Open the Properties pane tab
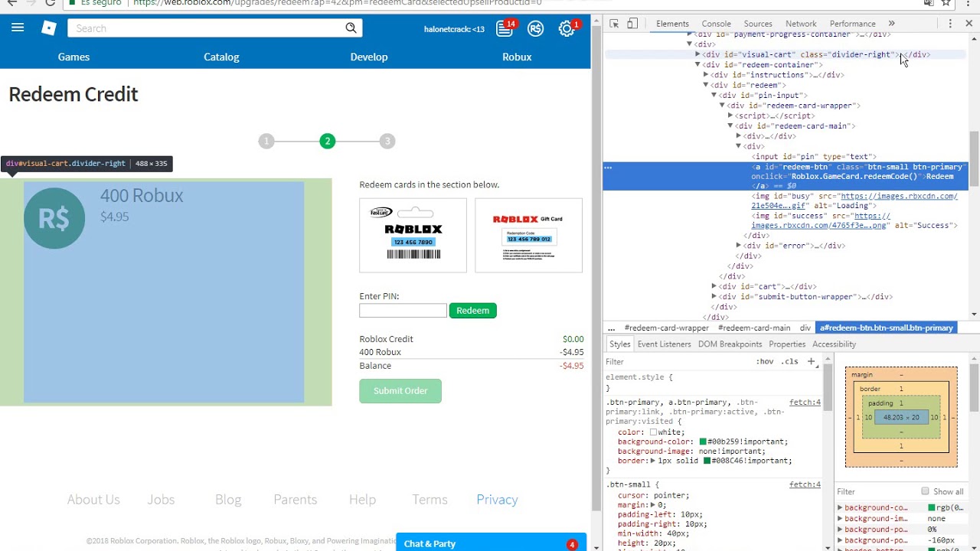Screen dimensions: 980x551 coord(787,344)
